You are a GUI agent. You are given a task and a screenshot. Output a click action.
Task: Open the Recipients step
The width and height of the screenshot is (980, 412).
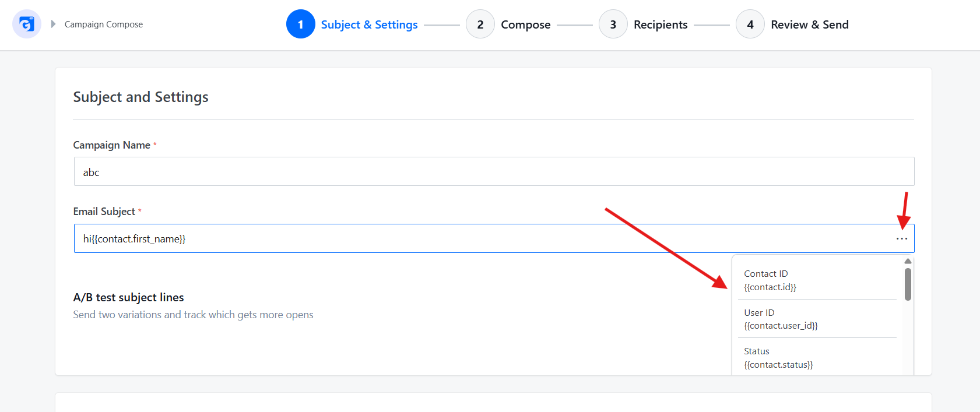click(x=643, y=24)
